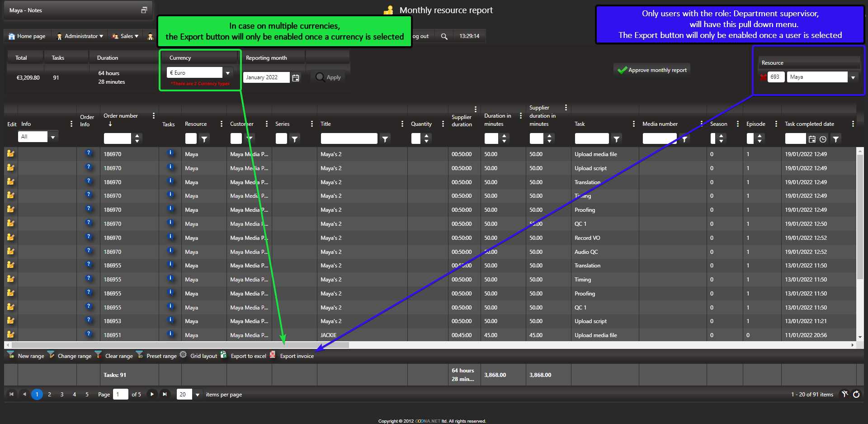Click the Export to excel icon
The image size is (868, 424).
tap(224, 355)
